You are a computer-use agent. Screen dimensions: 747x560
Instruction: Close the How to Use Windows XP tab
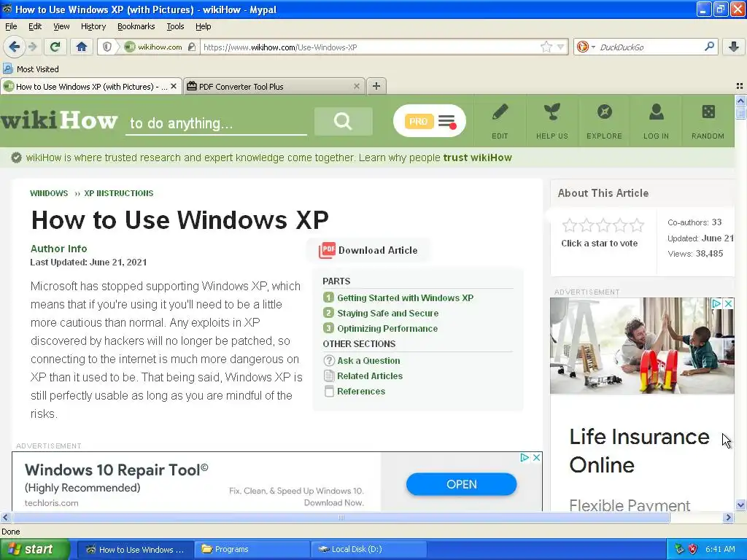[x=174, y=86]
